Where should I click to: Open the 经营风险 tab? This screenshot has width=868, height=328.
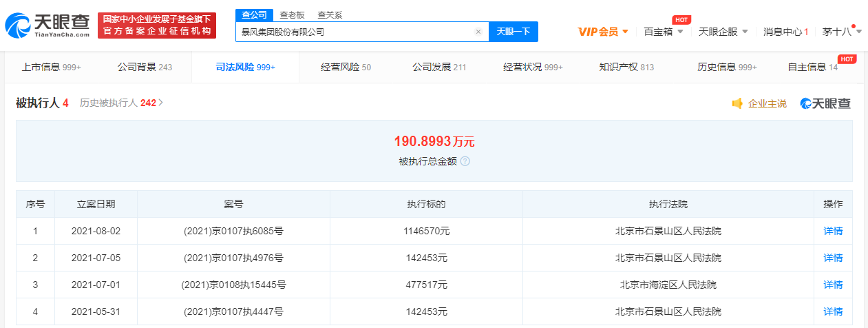pos(346,67)
